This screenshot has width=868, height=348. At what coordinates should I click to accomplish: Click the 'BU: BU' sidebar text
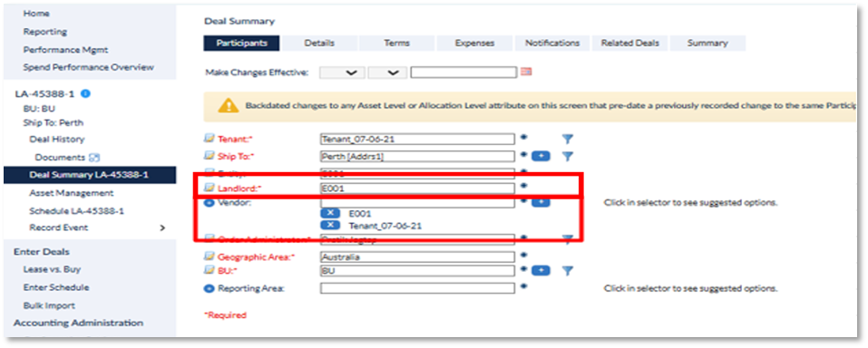click(39, 109)
